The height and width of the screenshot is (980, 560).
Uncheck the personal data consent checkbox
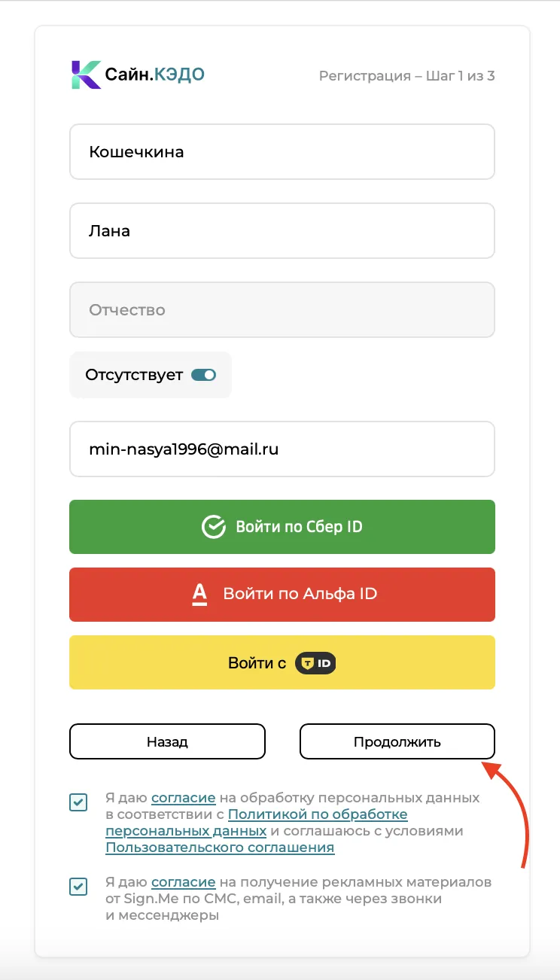78,803
